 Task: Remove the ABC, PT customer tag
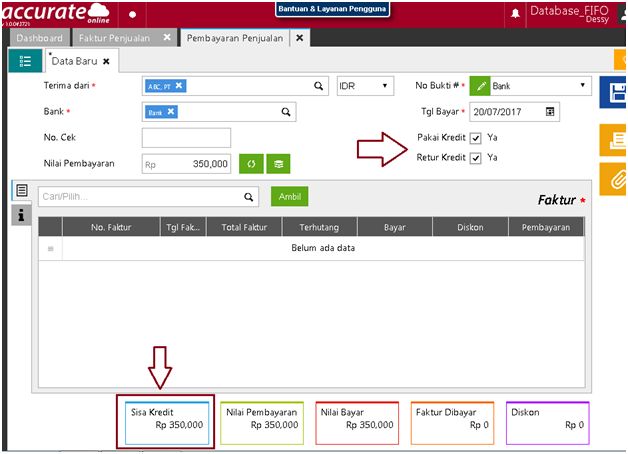click(x=179, y=86)
